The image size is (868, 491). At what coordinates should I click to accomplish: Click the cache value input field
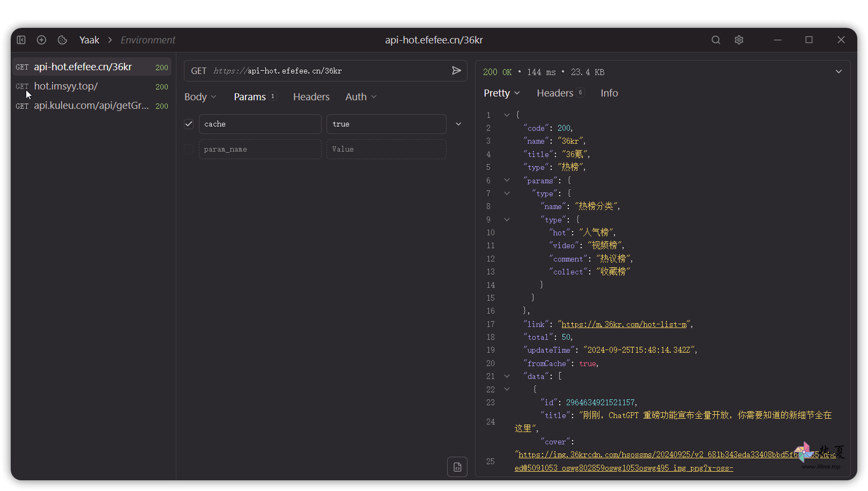click(386, 124)
